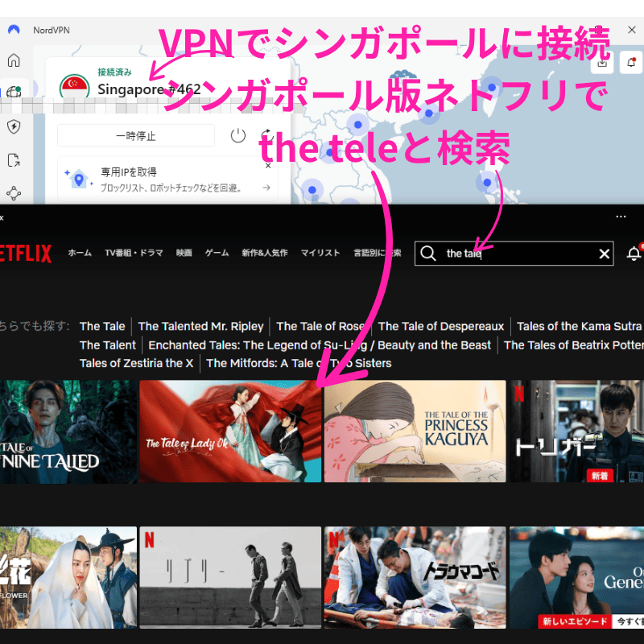
Task: Open The Tale of the Princess Kaguya thumbnail
Action: click(x=415, y=431)
